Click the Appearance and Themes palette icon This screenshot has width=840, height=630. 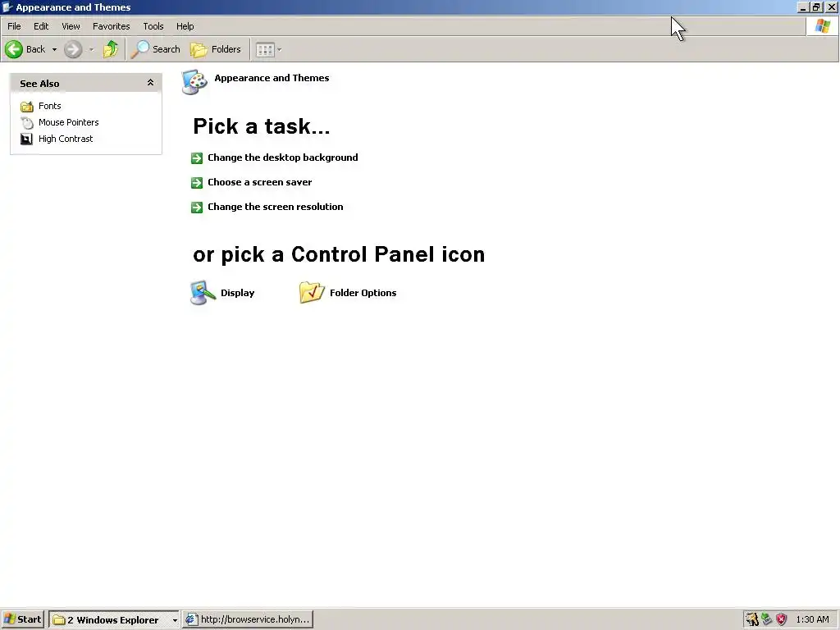pos(194,82)
